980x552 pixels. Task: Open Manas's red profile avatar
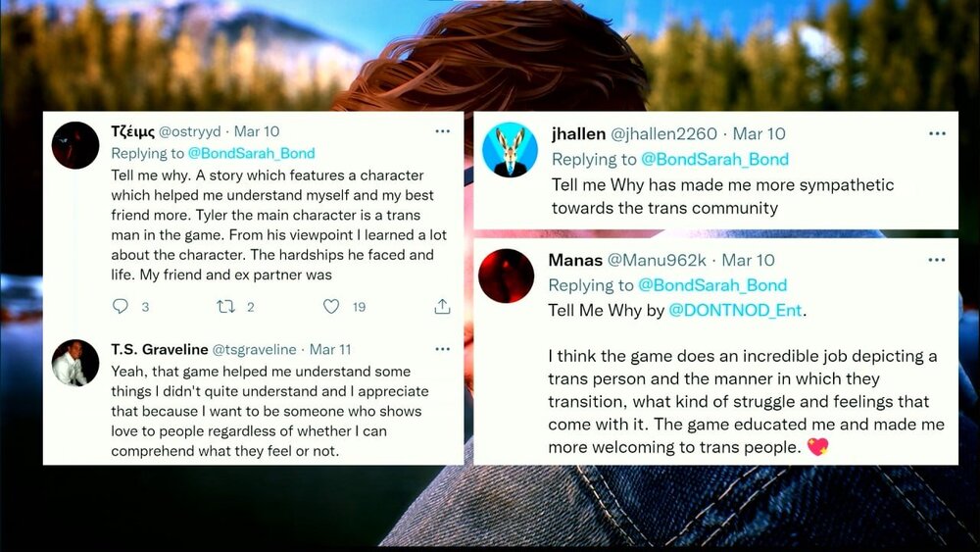click(507, 276)
